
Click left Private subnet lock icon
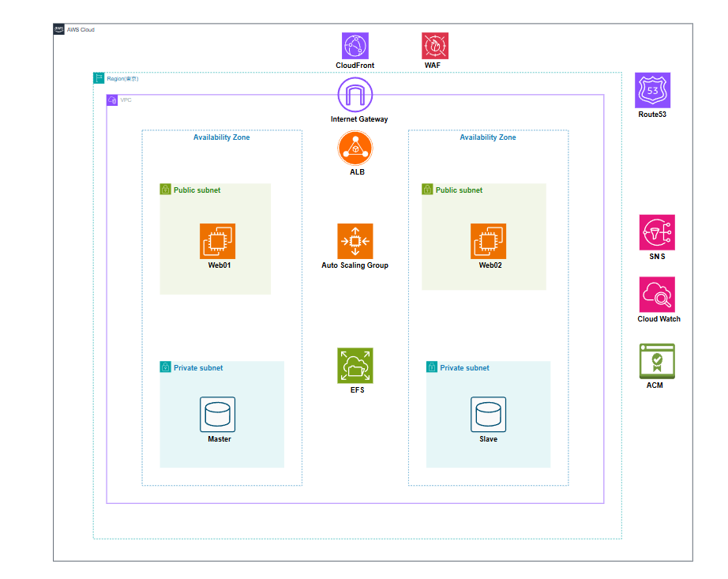pos(165,367)
